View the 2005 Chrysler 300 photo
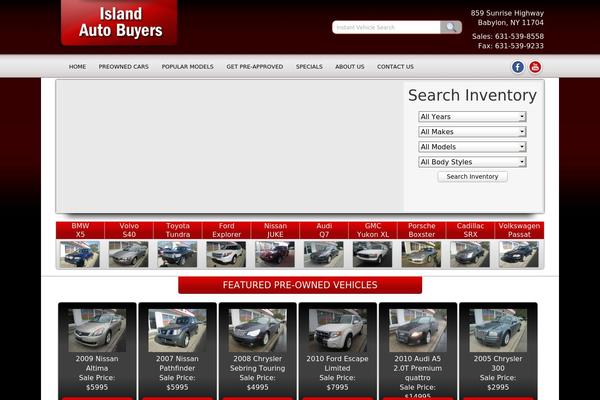Image resolution: width=600 pixels, height=400 pixels. click(x=498, y=330)
